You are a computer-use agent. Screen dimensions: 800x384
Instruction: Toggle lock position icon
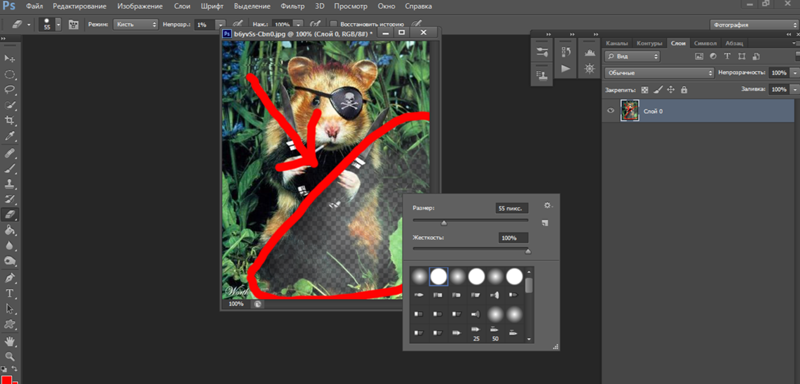[670, 89]
